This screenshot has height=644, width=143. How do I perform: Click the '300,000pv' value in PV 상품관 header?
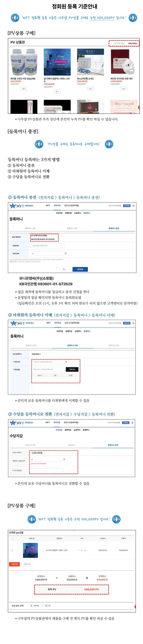click(x=133, y=44)
